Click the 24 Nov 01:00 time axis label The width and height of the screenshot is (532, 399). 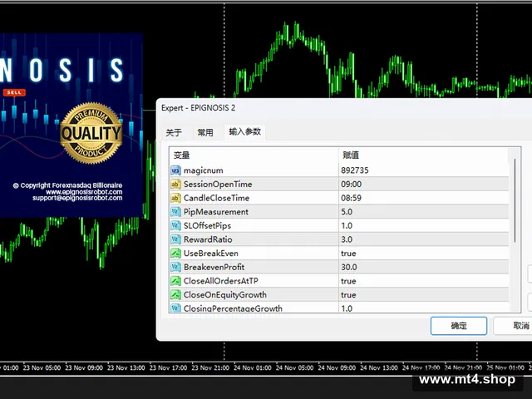253,367
